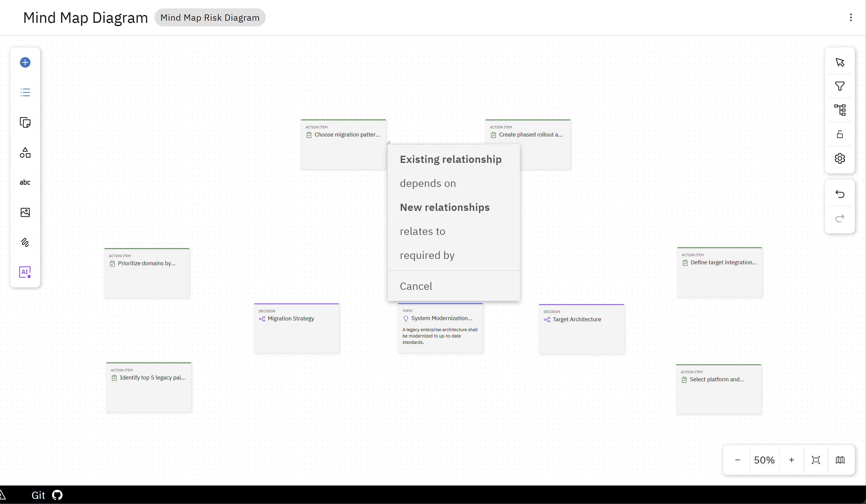866x504 pixels.
Task: Zoom in with the plus button
Action: click(792, 460)
